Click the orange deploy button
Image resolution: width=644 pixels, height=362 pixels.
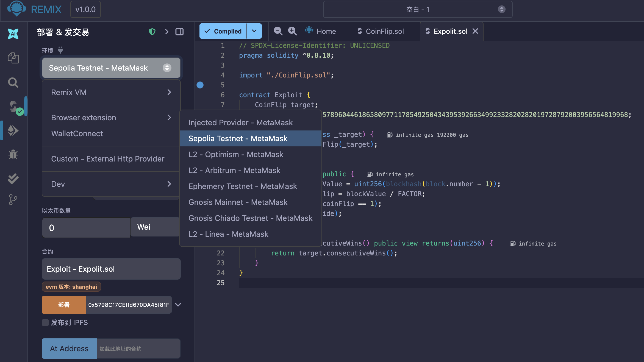64,305
